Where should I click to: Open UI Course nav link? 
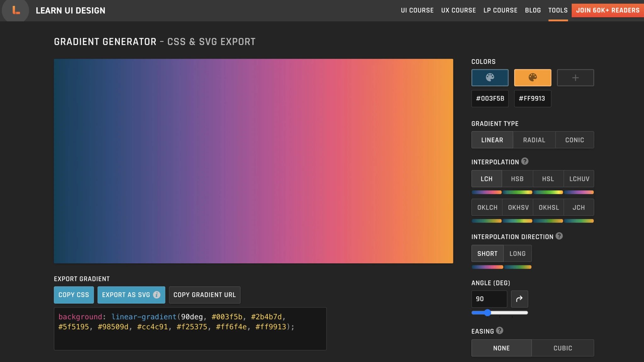[x=417, y=10]
